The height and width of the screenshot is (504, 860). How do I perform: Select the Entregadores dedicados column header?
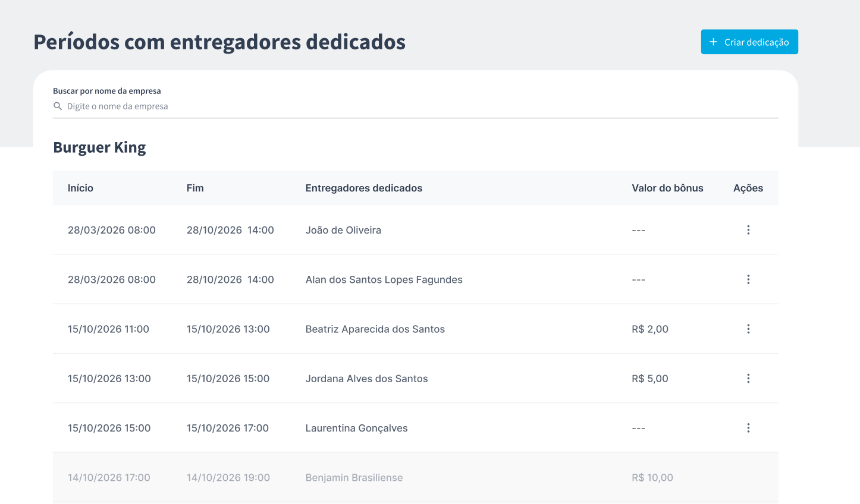click(364, 188)
